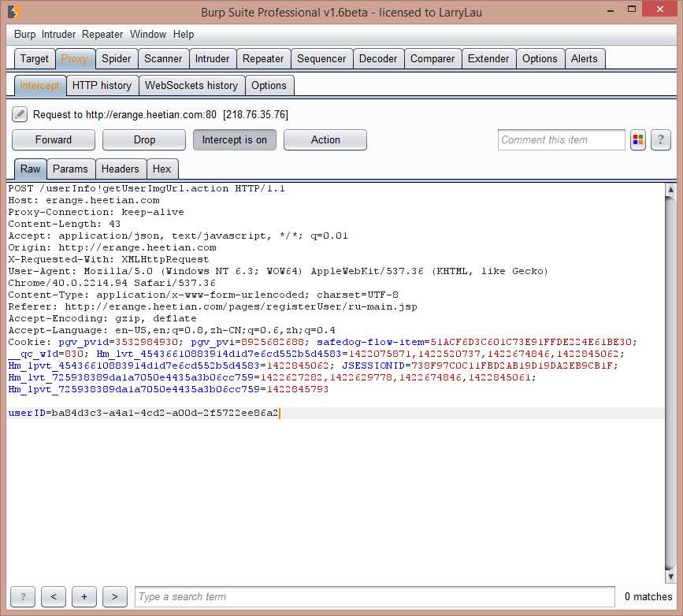Select the Raw view tab
The image size is (683, 616).
click(x=30, y=169)
